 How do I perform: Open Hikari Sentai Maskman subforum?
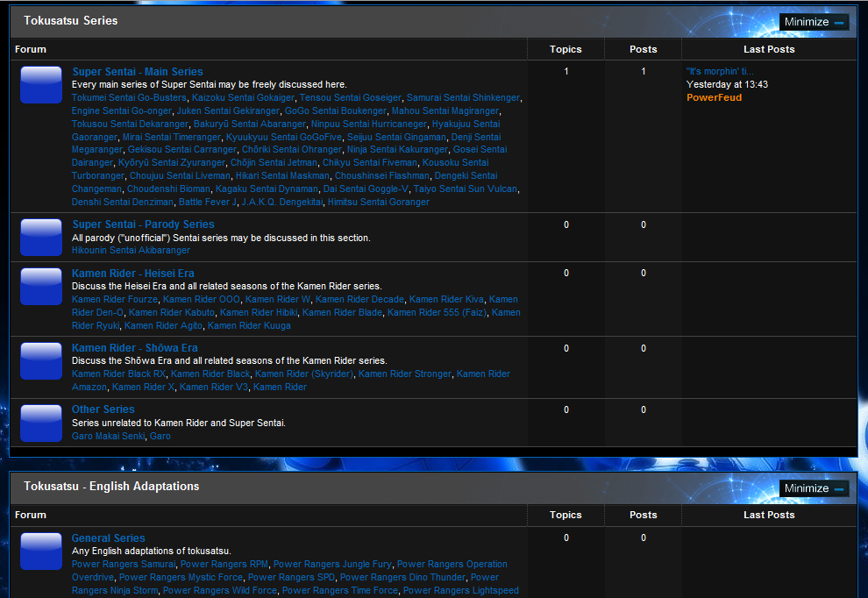point(282,175)
